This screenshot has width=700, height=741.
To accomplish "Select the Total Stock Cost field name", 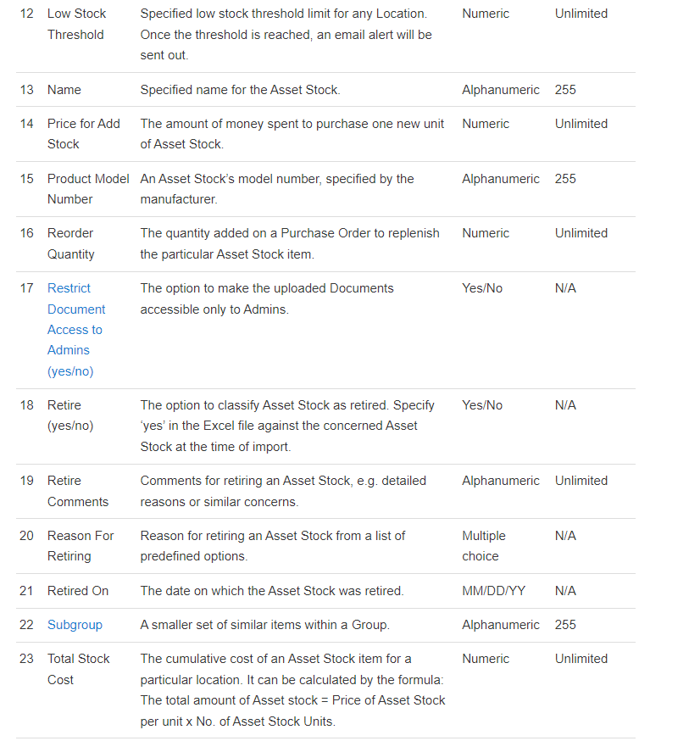I will pos(79,669).
